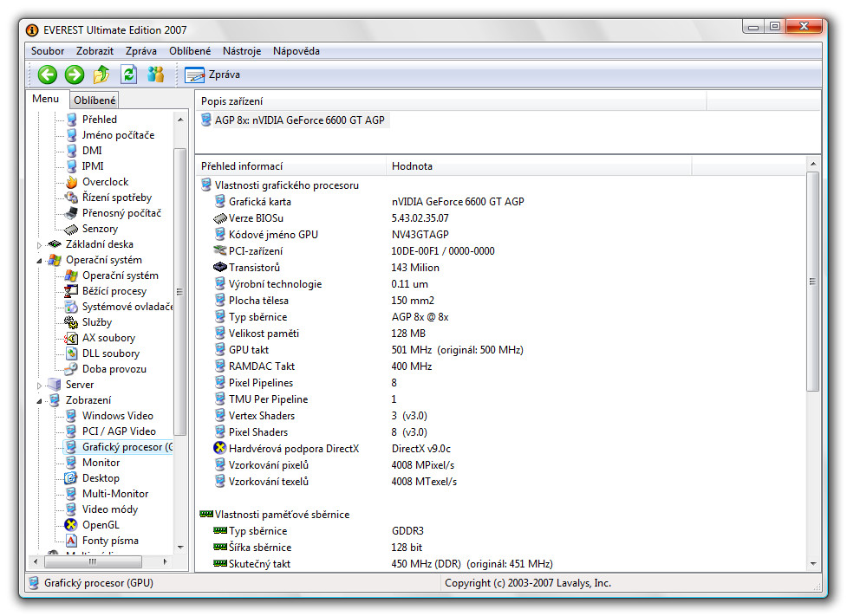
Task: Click the Fonty písma icon
Action: pos(71,541)
